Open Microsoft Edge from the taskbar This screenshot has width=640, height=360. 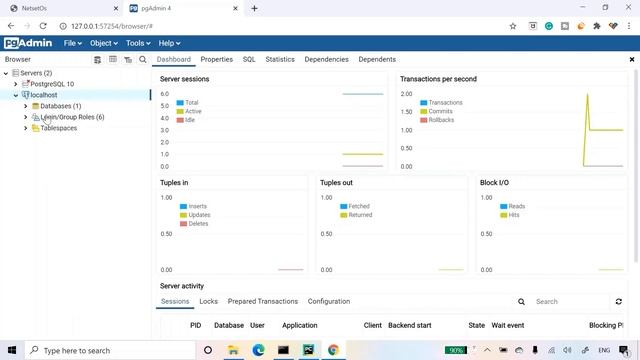pos(258,350)
